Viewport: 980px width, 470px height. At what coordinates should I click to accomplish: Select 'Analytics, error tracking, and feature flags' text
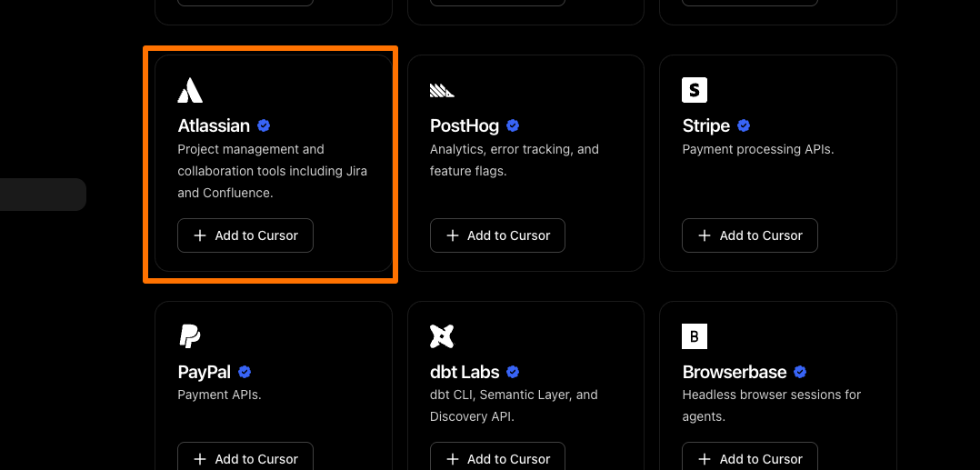tap(515, 160)
